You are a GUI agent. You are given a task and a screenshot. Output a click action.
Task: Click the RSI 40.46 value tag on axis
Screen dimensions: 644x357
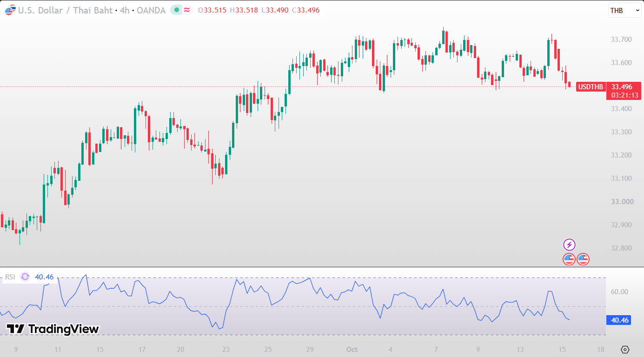pos(618,320)
